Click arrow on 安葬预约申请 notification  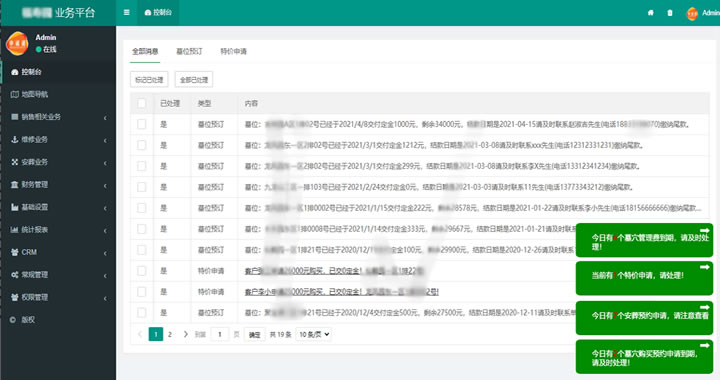pyautogui.click(x=704, y=307)
